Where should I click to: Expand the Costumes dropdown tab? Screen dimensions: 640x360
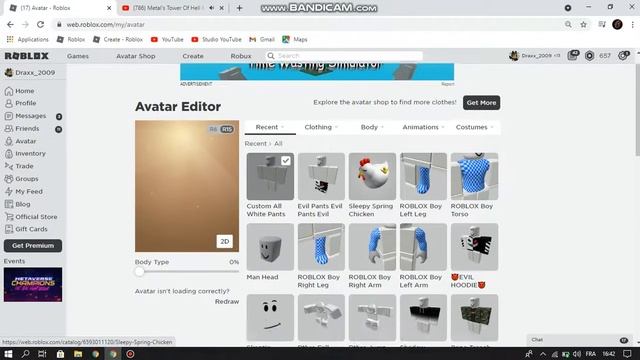(x=474, y=127)
